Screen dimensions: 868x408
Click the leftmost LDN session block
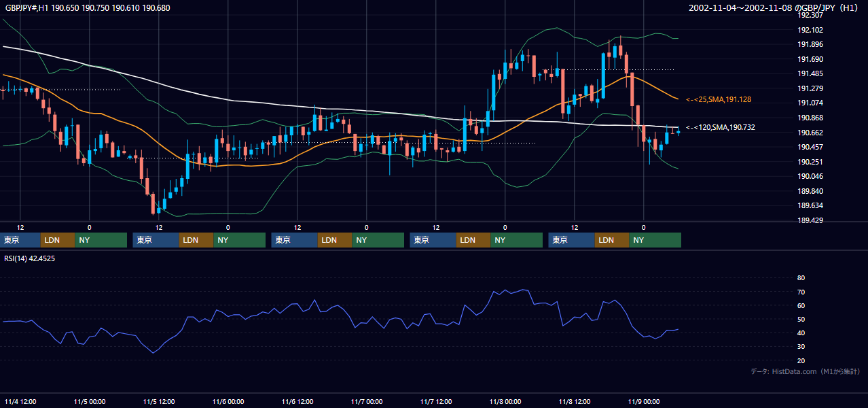tap(58, 240)
